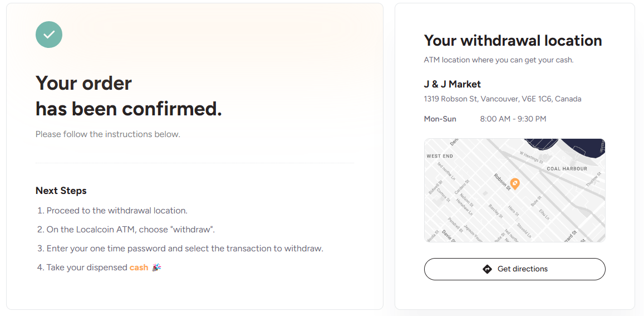This screenshot has width=644, height=316.
Task: Click the "Next Steps" heading
Action: coord(61,191)
